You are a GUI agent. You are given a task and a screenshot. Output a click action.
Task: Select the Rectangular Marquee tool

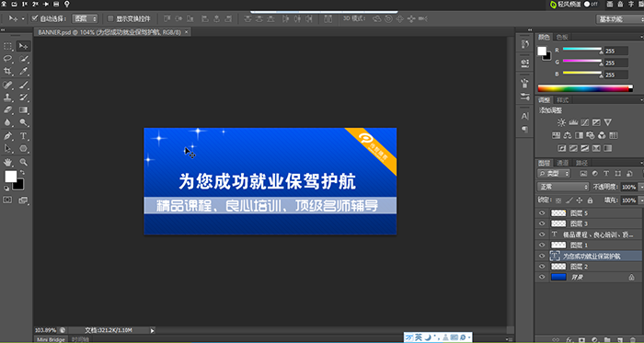click(7, 46)
